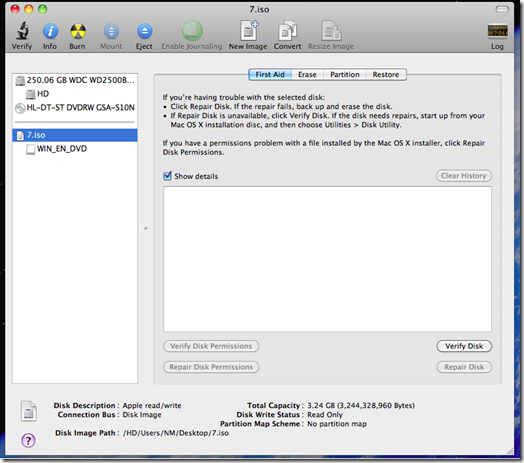The height and width of the screenshot is (463, 524).
Task: Click the window resize grip corner
Action: pyautogui.click(x=510, y=451)
